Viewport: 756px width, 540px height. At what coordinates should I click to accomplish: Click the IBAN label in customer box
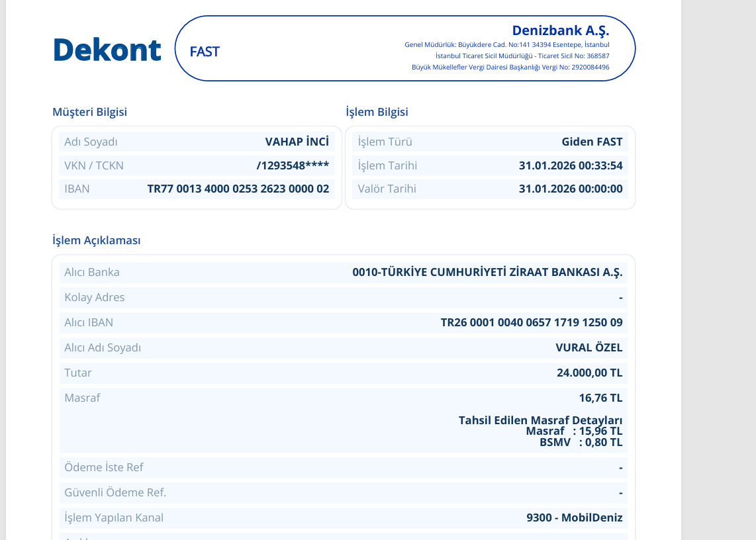point(77,189)
